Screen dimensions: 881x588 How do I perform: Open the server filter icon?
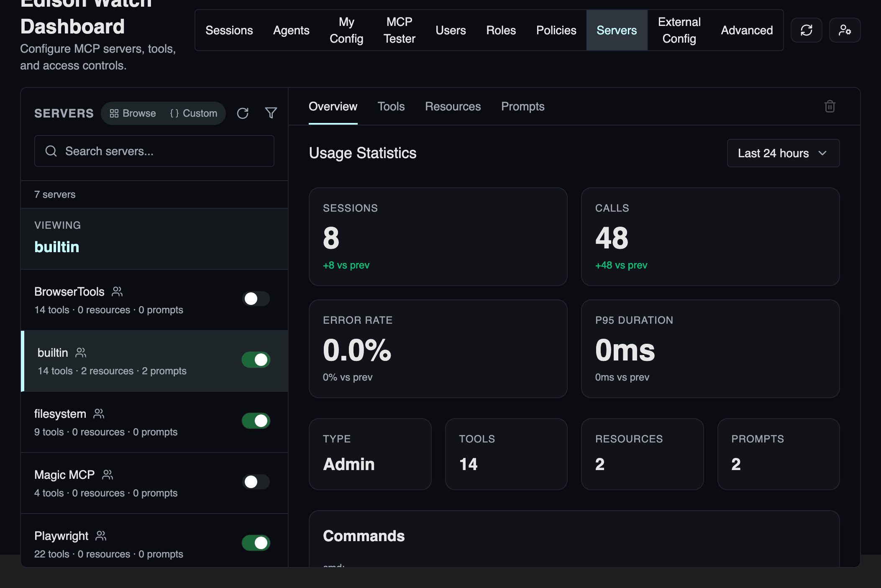click(x=271, y=113)
